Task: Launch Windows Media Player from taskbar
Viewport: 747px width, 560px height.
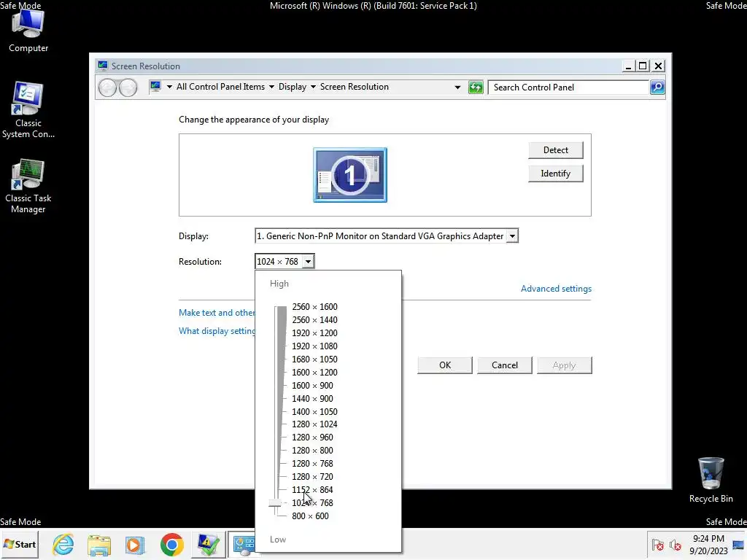Action: click(135, 544)
